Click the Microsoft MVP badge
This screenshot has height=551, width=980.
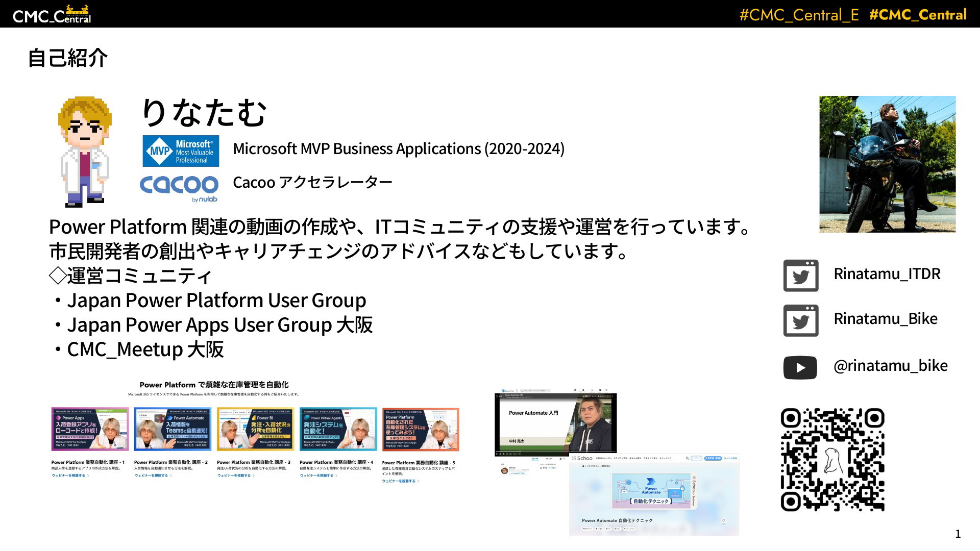tap(181, 151)
